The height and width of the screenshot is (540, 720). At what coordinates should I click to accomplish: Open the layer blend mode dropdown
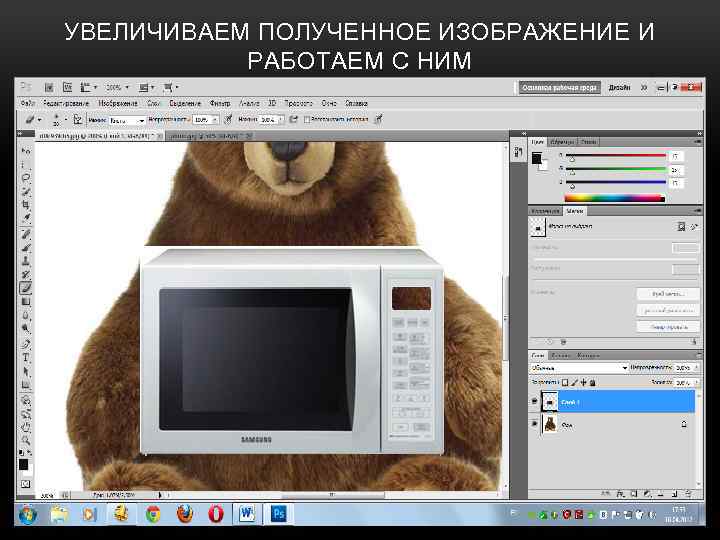pos(579,368)
